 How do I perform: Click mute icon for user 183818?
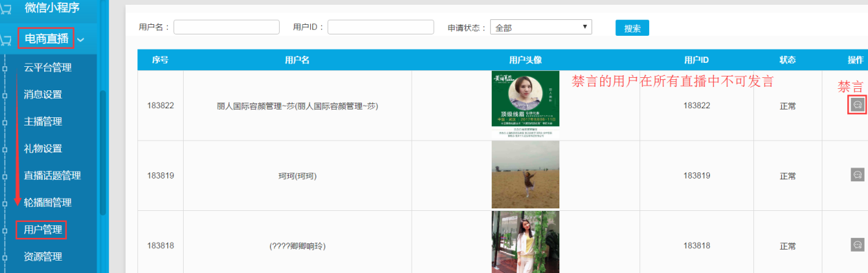click(x=857, y=245)
